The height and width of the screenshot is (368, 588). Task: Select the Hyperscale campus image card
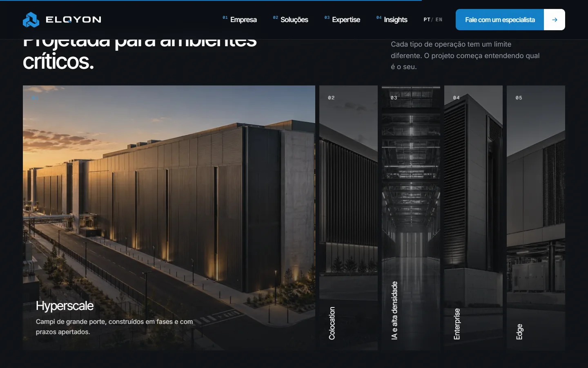[169, 218]
